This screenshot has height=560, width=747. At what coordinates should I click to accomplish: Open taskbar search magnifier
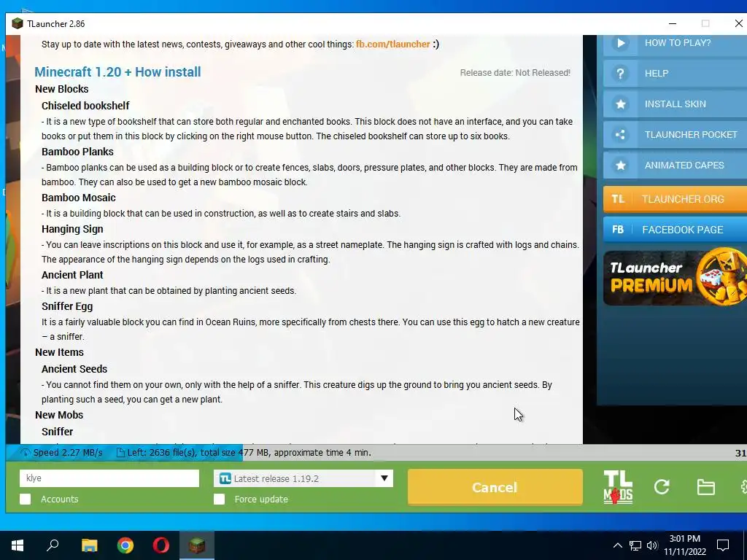click(53, 545)
